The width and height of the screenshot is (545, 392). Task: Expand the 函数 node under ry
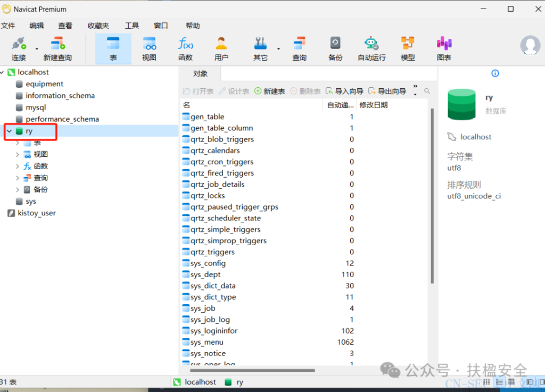click(x=18, y=166)
